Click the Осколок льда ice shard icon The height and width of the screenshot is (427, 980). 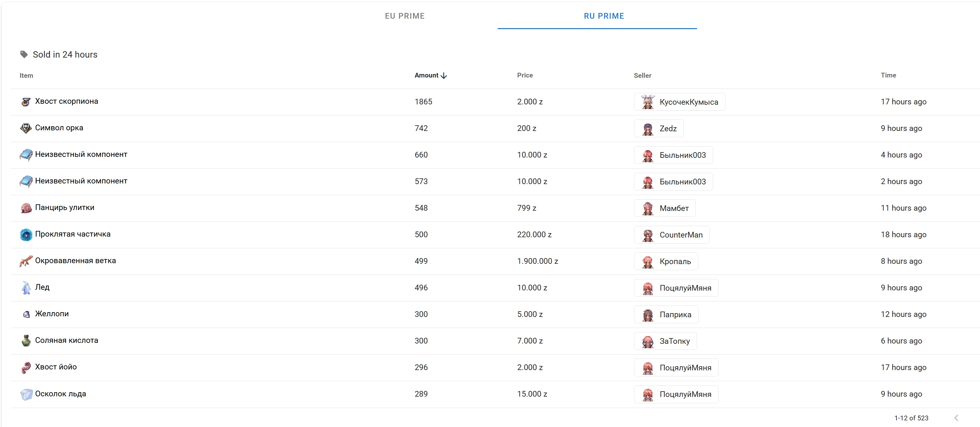[26, 394]
